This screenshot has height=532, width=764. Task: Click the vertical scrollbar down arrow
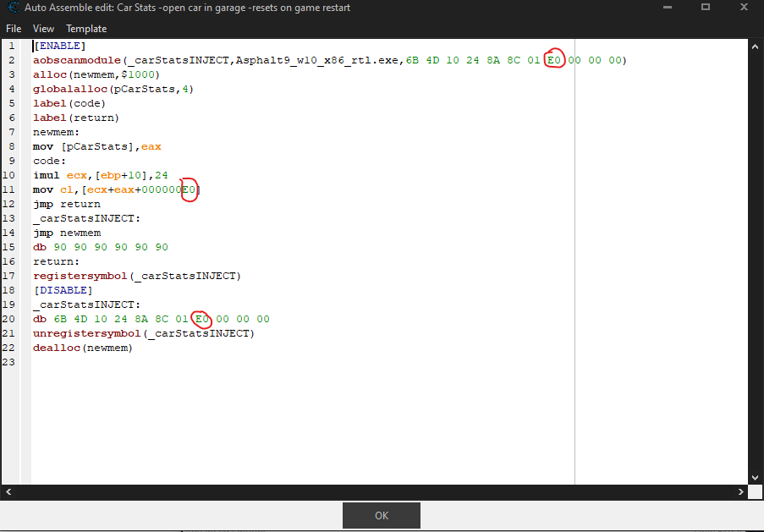[755, 477]
